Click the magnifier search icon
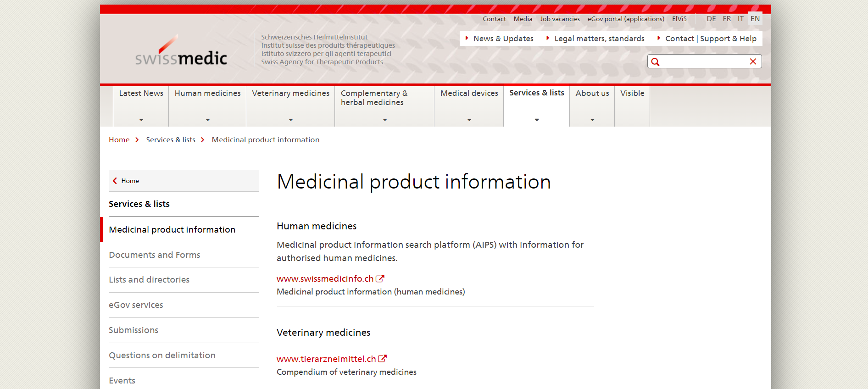Screen dimensions: 868x389 pos(655,62)
